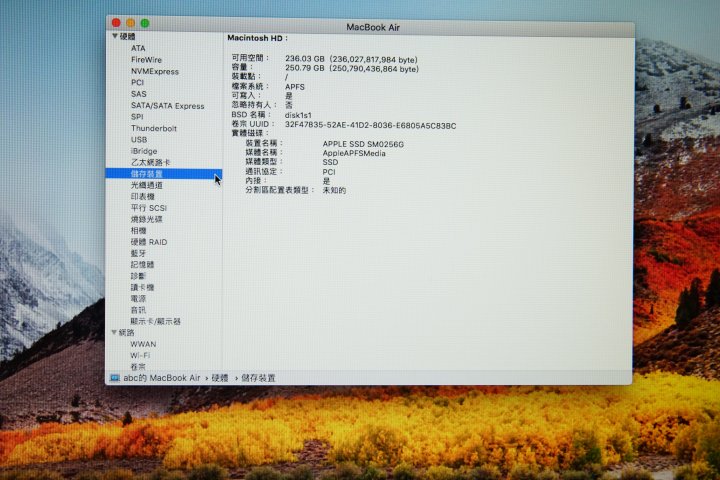
Task: Click the 236.03 GB available space value
Action: pyautogui.click(x=351, y=59)
